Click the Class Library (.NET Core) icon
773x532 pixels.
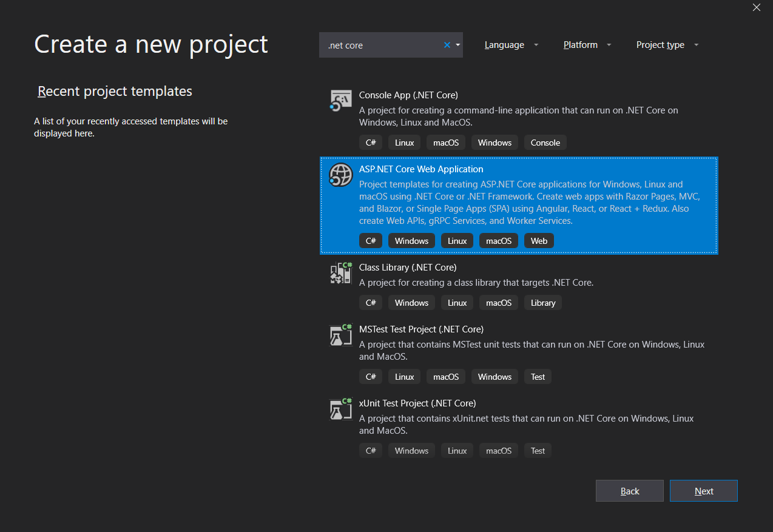(340, 272)
